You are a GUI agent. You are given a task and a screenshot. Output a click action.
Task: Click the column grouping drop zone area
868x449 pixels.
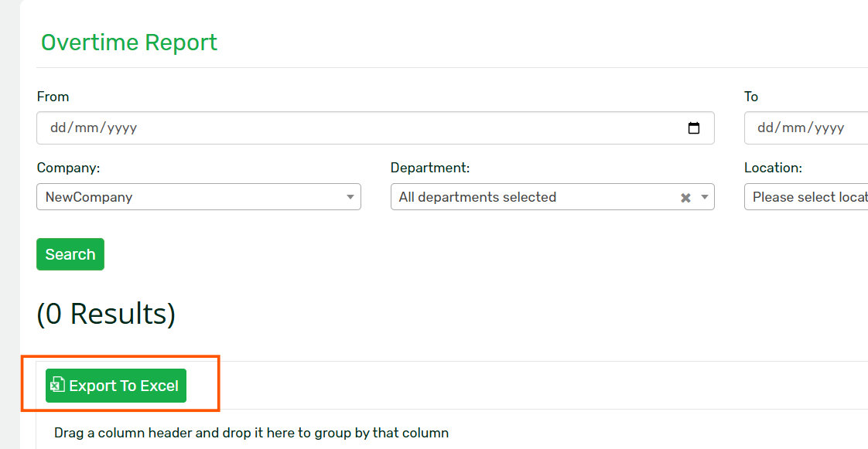pos(251,433)
